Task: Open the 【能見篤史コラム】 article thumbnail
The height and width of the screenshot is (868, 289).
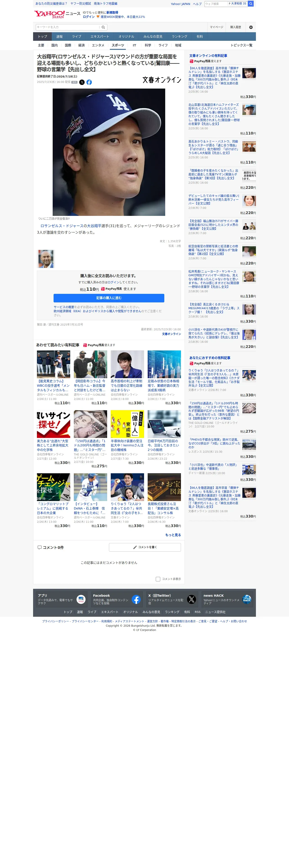Action: pos(54,364)
